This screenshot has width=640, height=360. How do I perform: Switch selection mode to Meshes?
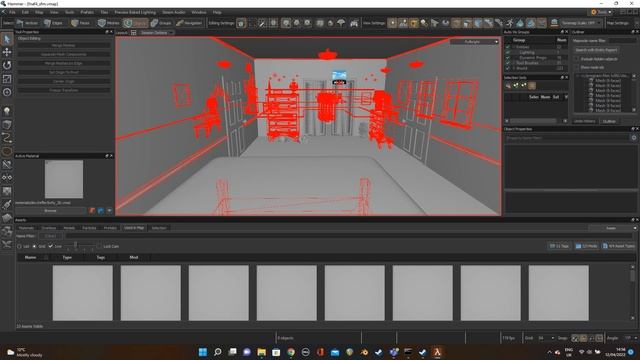109,23
